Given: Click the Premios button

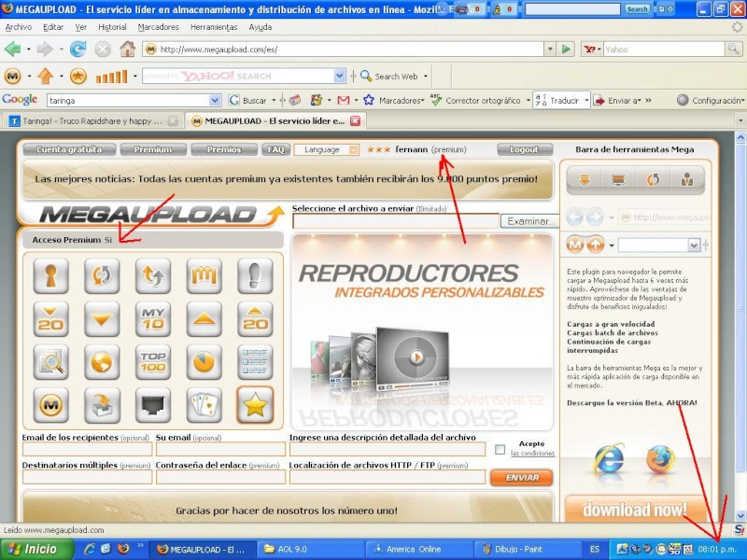Looking at the screenshot, I should pyautogui.click(x=224, y=149).
